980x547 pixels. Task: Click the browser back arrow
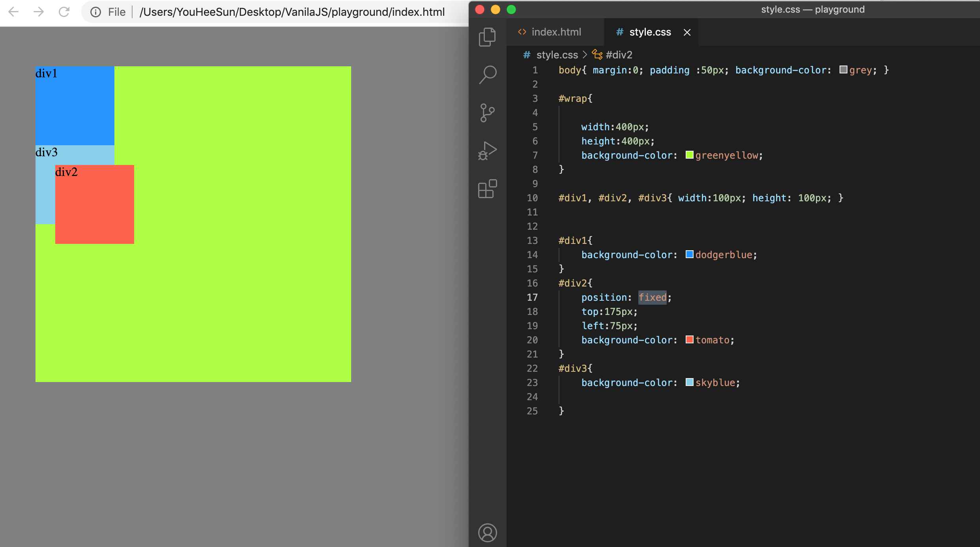(x=14, y=12)
